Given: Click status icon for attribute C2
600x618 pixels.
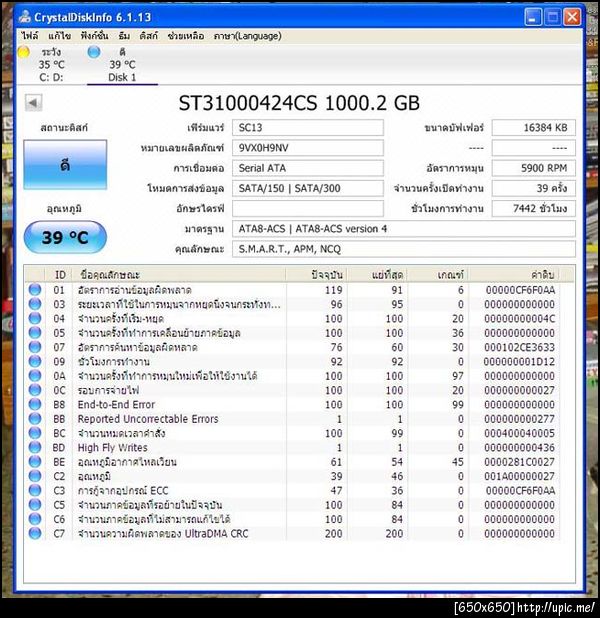Looking at the screenshot, I should click(35, 476).
